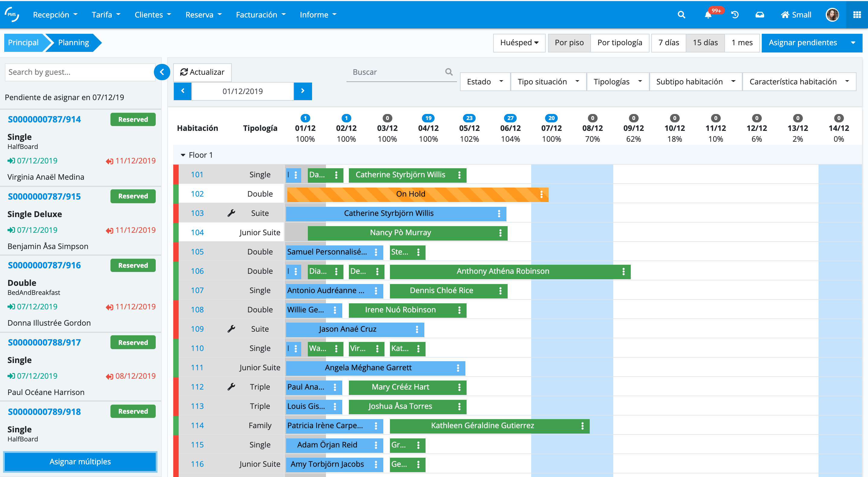Open reservation S0000000787/915 link

click(44, 196)
